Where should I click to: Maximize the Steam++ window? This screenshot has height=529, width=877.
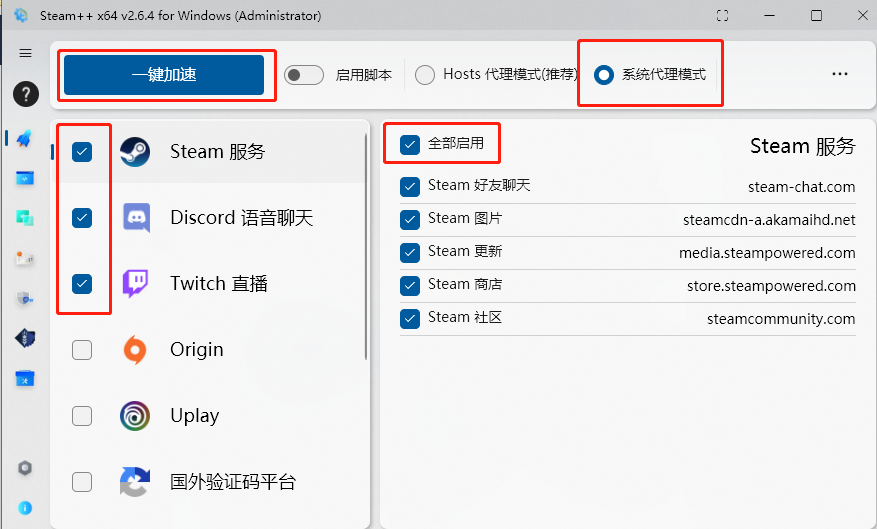pos(817,16)
